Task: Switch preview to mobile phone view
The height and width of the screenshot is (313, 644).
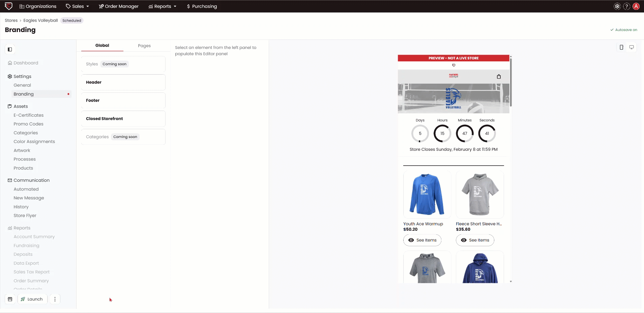Action: pos(621,47)
